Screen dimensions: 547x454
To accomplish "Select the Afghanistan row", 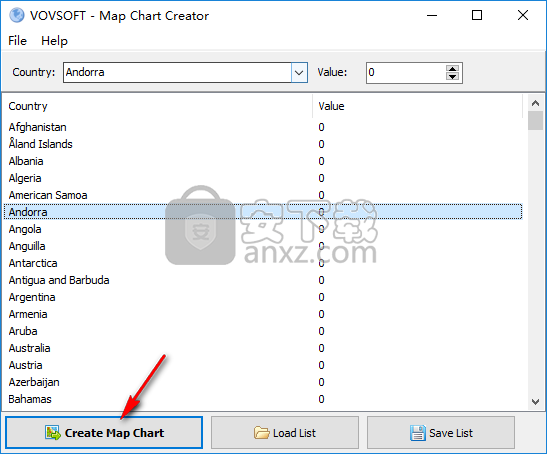I will (263, 127).
